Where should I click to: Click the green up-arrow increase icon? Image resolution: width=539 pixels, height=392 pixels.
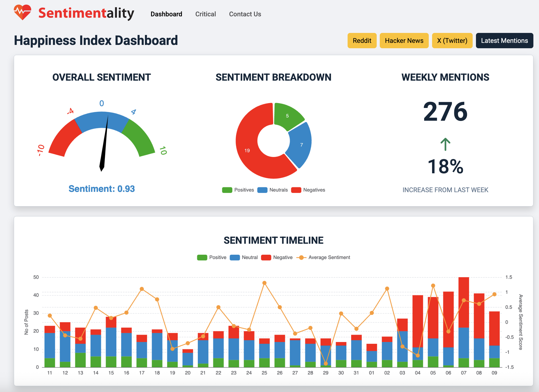445,144
